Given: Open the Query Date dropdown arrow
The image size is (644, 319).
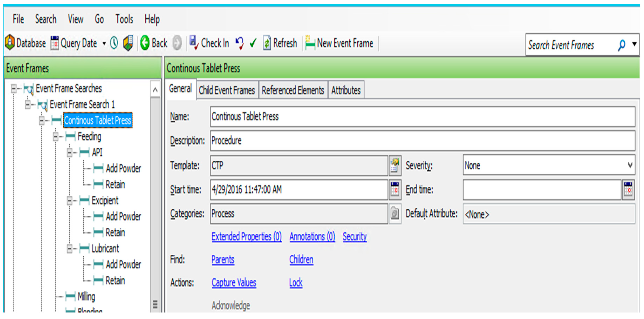Looking at the screenshot, I should click(104, 43).
